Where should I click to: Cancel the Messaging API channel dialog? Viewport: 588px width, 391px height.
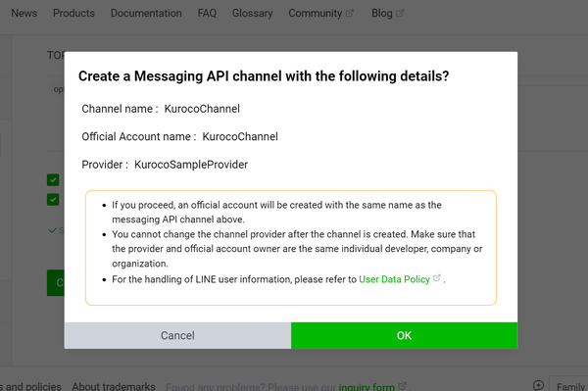click(x=177, y=335)
